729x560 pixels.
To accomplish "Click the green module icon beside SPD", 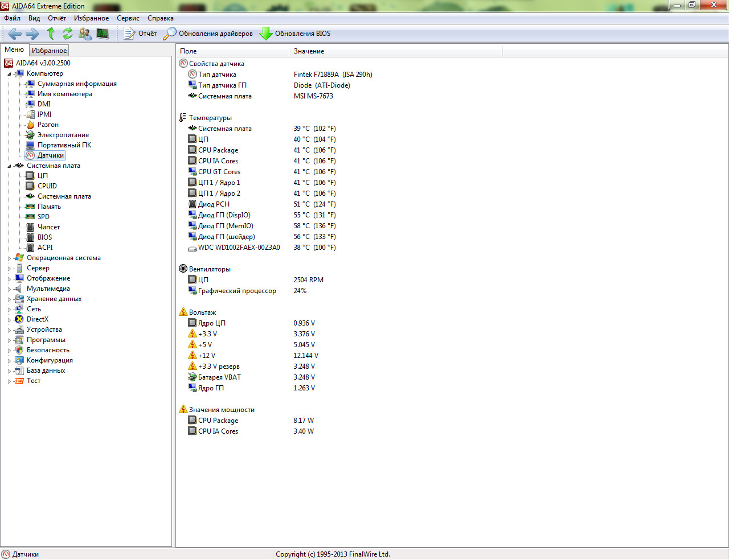I will pos(30,217).
